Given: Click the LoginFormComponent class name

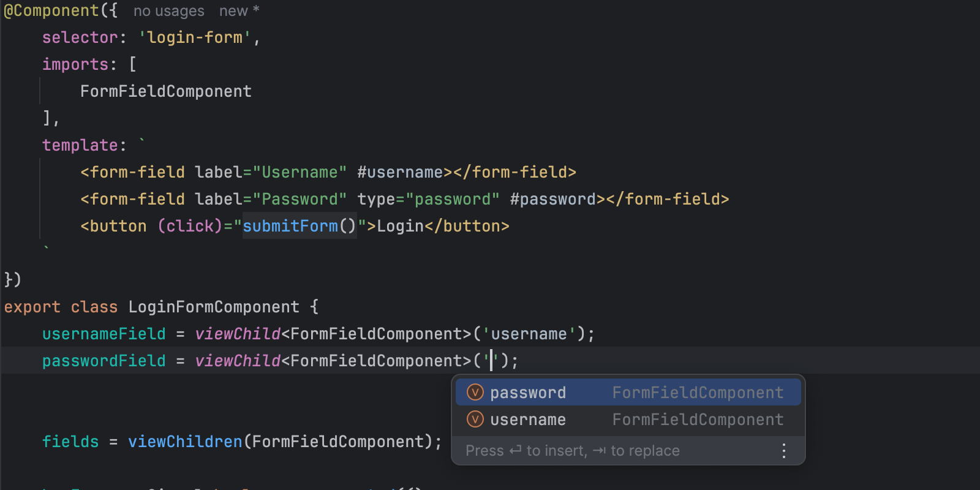Looking at the screenshot, I should pyautogui.click(x=213, y=307).
